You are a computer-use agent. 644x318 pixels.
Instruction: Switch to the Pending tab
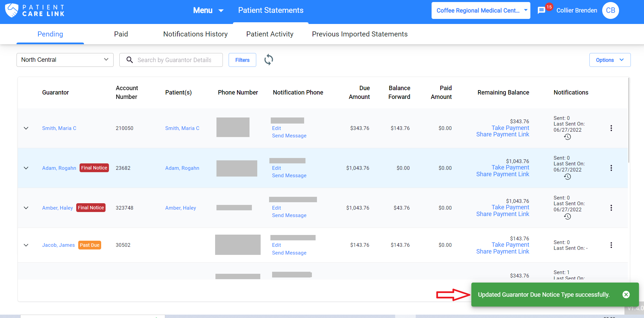tap(50, 34)
